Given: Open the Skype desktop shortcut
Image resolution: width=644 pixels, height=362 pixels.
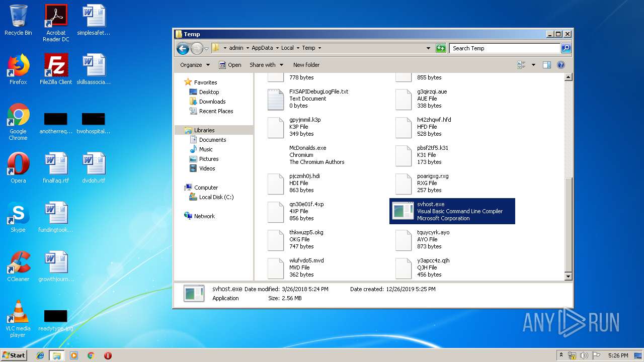Looking at the screenshot, I should click(x=18, y=217).
